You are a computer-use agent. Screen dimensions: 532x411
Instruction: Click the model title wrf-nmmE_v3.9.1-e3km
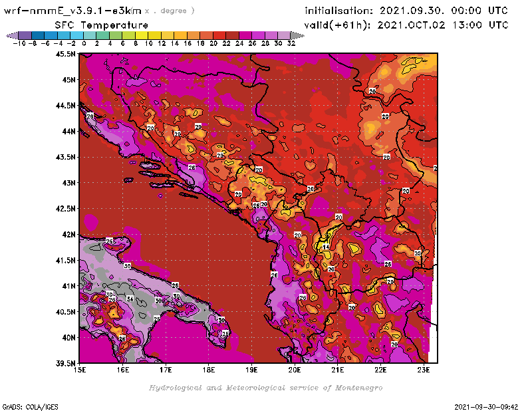click(72, 11)
